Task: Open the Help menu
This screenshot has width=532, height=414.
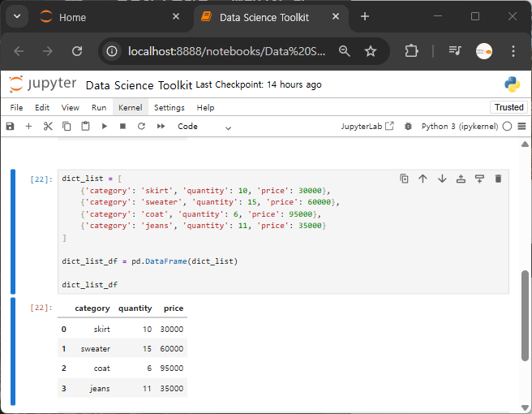Action: pos(205,108)
